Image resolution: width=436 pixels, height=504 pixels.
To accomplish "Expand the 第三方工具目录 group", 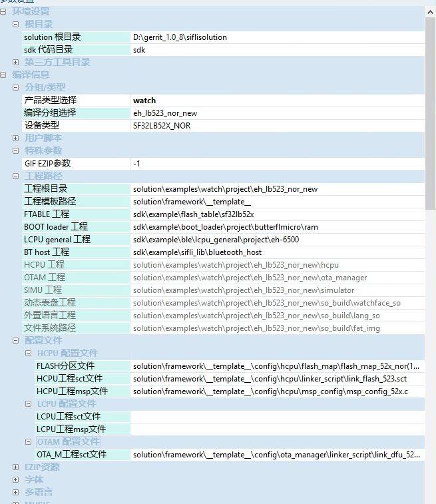I will pos(15,62).
